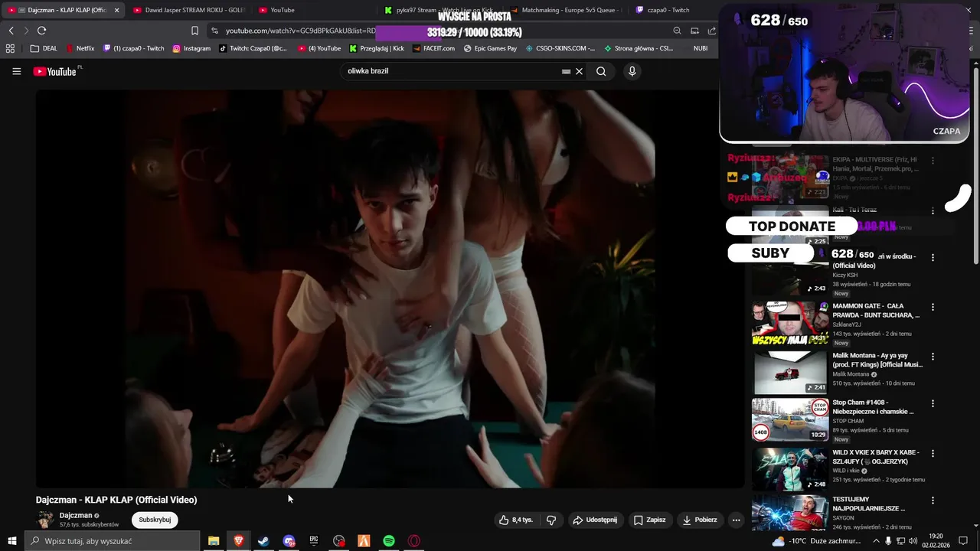Viewport: 980px width, 551px height.
Task: Switch to Matchmaking - Europe 5v5 Queue tab
Action: tap(565, 10)
